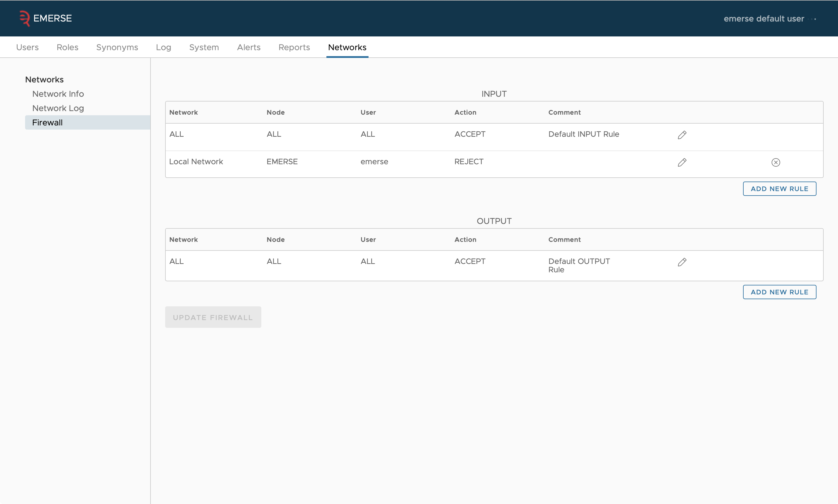Click the INPUT table Node column header
The image size is (838, 504).
tap(275, 113)
